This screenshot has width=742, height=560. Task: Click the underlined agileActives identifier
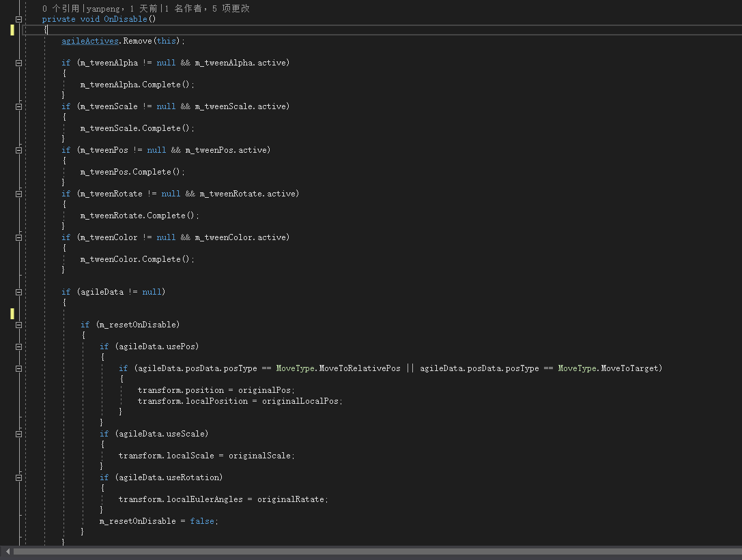[89, 40]
